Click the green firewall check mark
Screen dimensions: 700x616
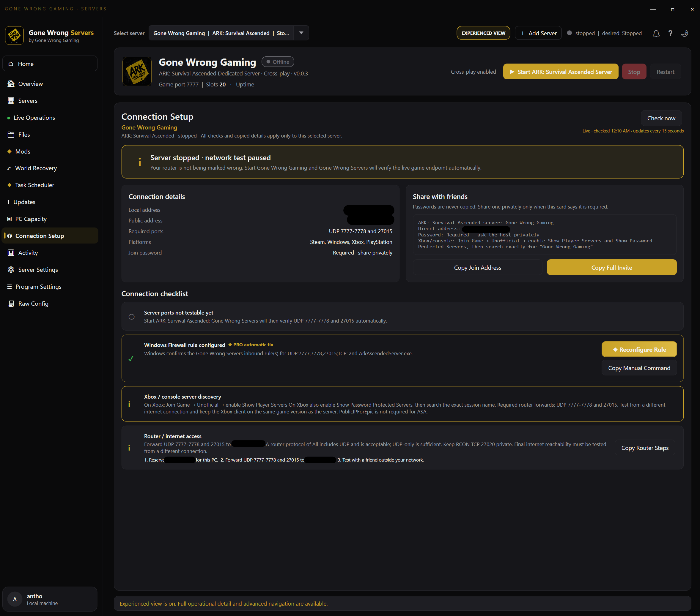pos(131,358)
